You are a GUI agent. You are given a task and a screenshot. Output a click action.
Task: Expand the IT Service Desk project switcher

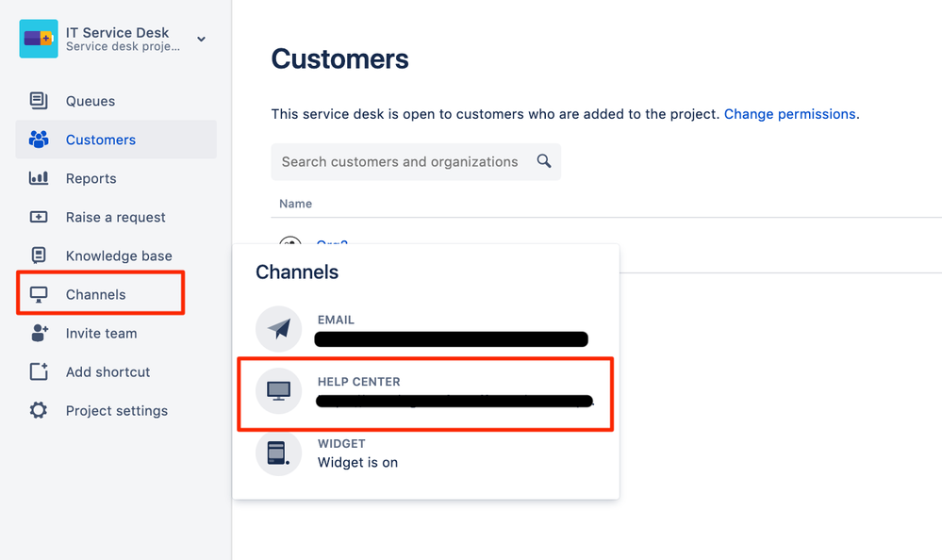pos(201,39)
